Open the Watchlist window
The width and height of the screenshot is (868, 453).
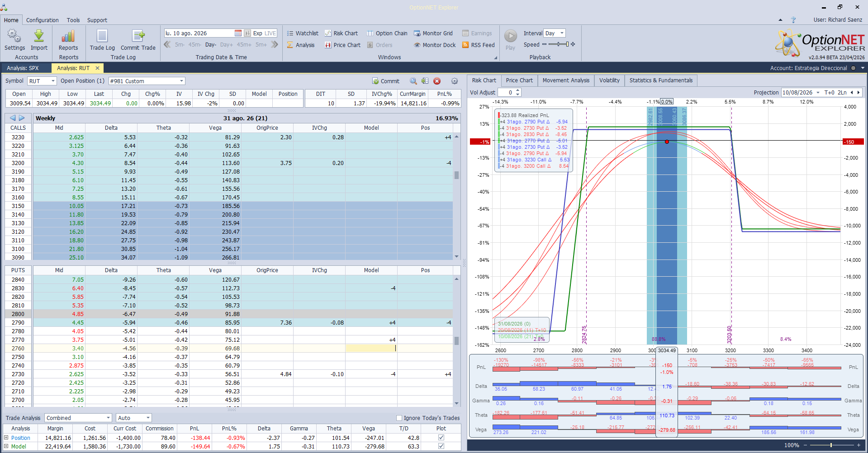tap(303, 33)
